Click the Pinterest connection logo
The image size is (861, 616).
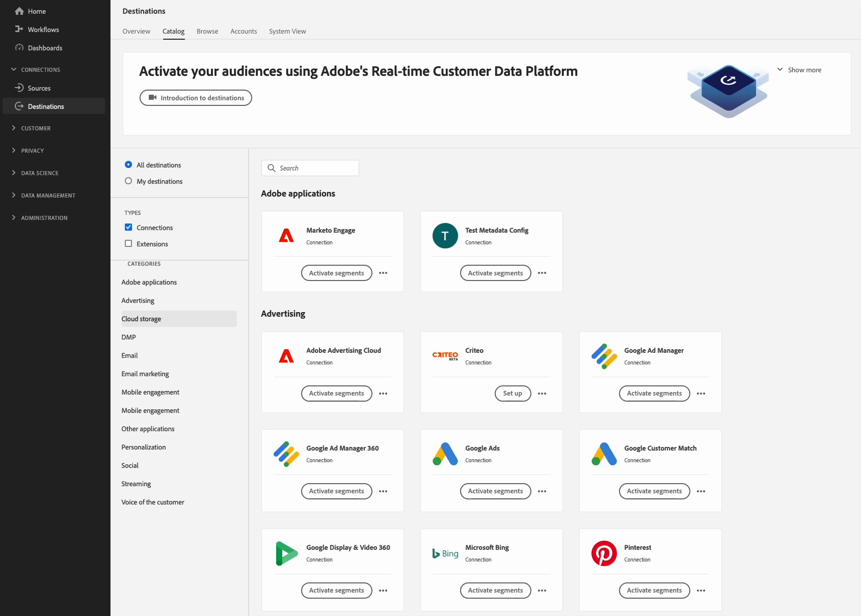pos(604,553)
